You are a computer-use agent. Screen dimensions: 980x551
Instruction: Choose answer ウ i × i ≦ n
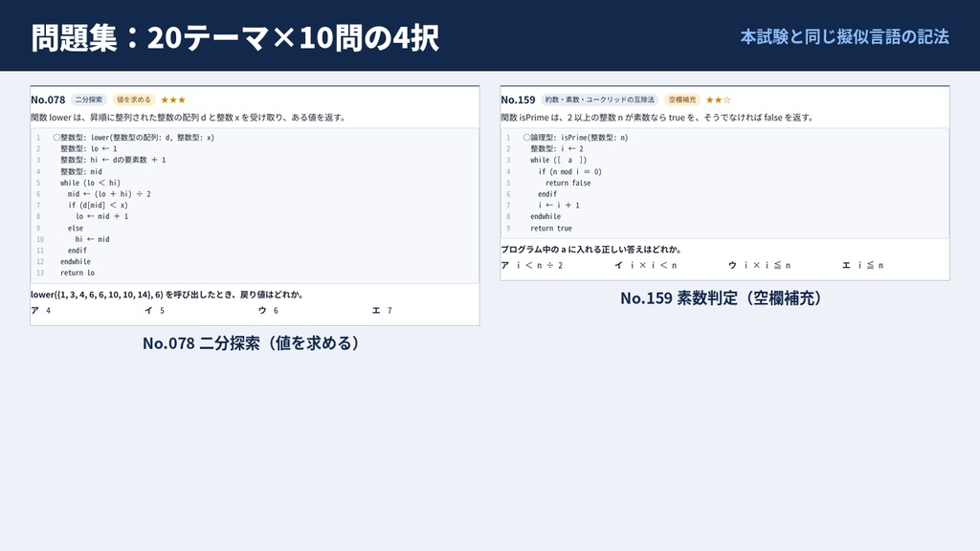(759, 266)
